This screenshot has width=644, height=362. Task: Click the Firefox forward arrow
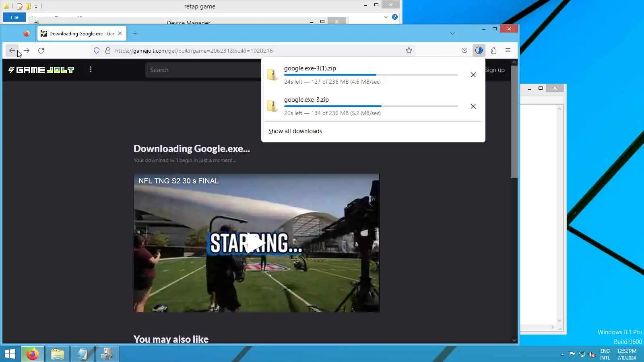(27, 51)
